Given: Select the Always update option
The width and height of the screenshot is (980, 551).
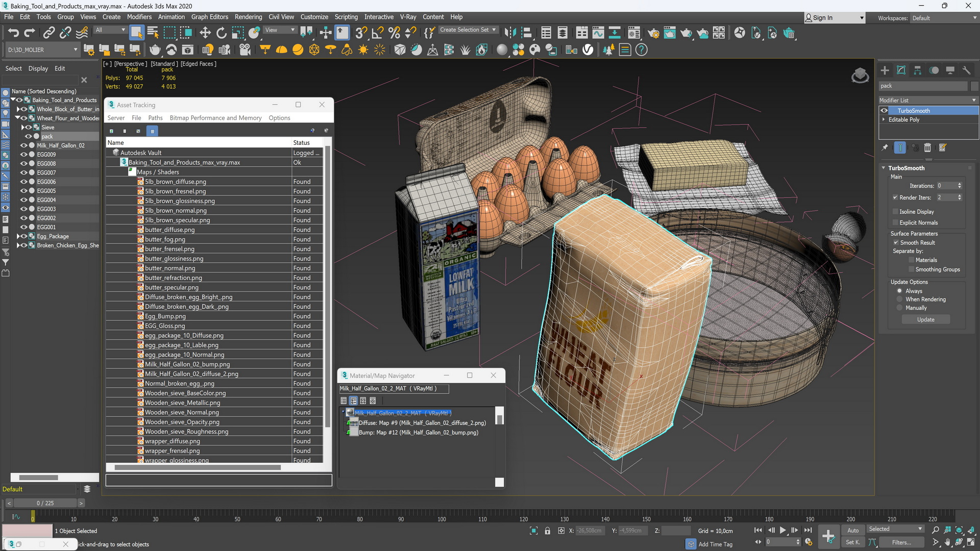Looking at the screenshot, I should click(900, 291).
